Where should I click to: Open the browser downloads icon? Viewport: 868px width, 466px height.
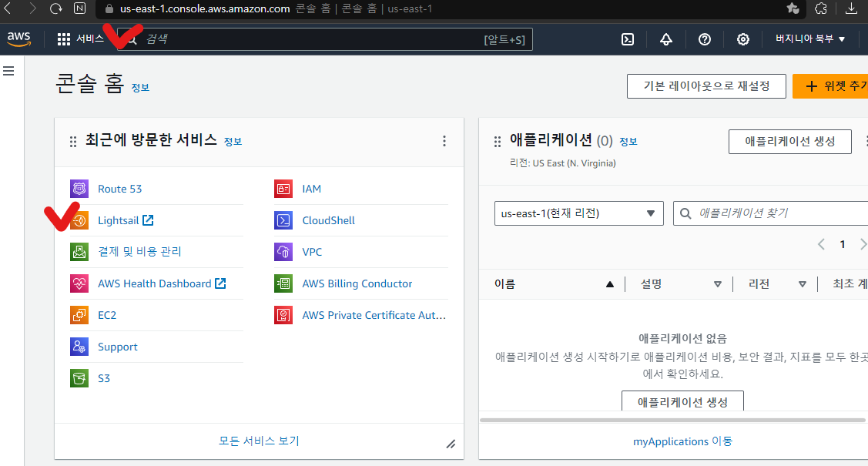(x=851, y=8)
